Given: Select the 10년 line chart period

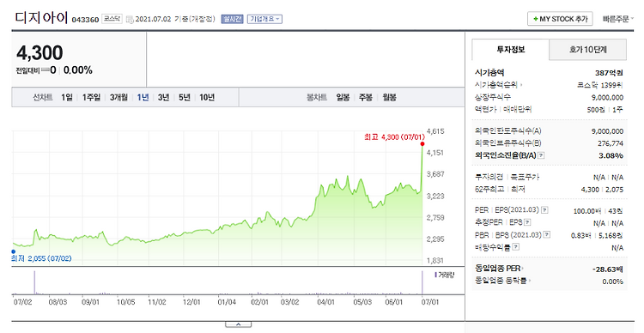Looking at the screenshot, I should pyautogui.click(x=207, y=97).
